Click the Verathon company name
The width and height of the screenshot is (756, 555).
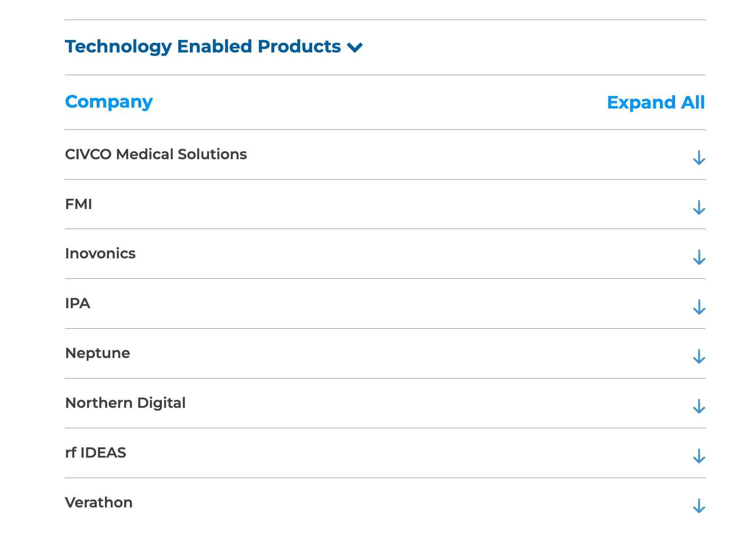click(99, 503)
